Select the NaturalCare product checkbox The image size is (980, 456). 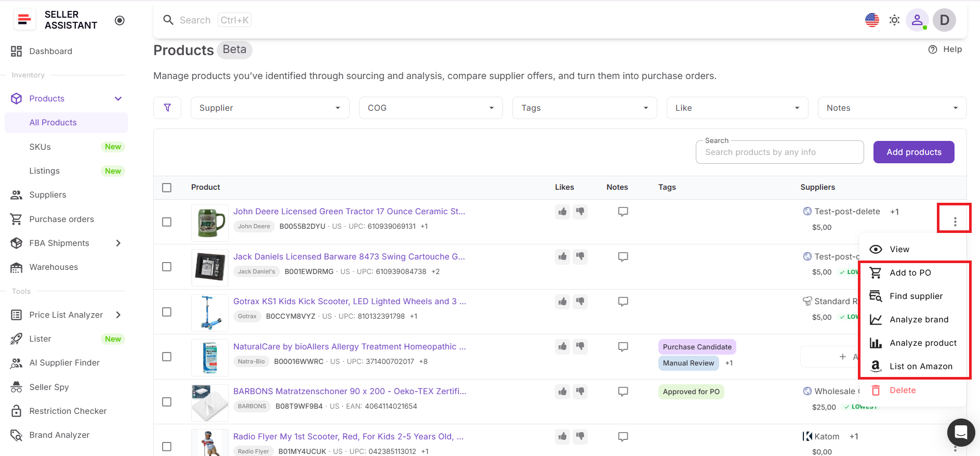167,357
